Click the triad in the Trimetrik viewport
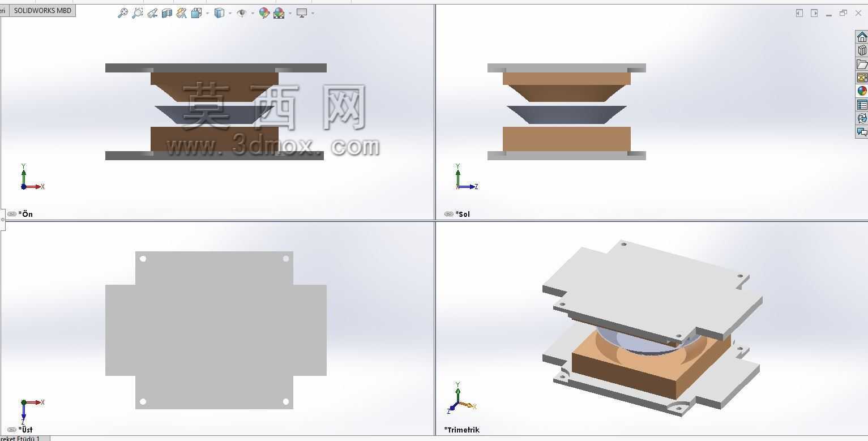Image resolution: width=868 pixels, height=441 pixels. pos(463,398)
